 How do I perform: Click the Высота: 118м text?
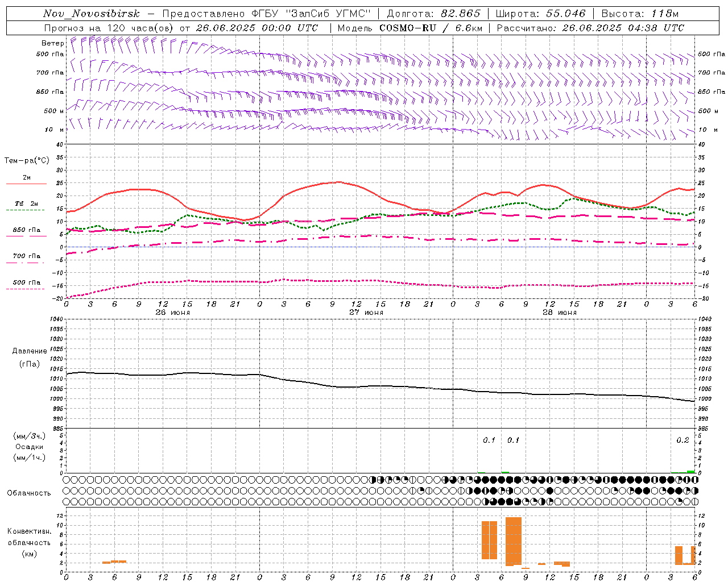coord(640,14)
